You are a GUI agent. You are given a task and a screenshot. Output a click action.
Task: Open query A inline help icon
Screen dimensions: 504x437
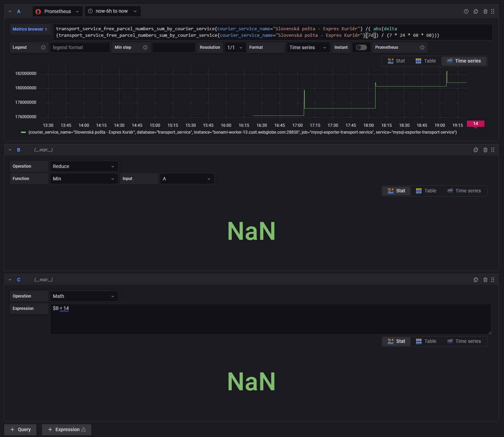(x=466, y=11)
